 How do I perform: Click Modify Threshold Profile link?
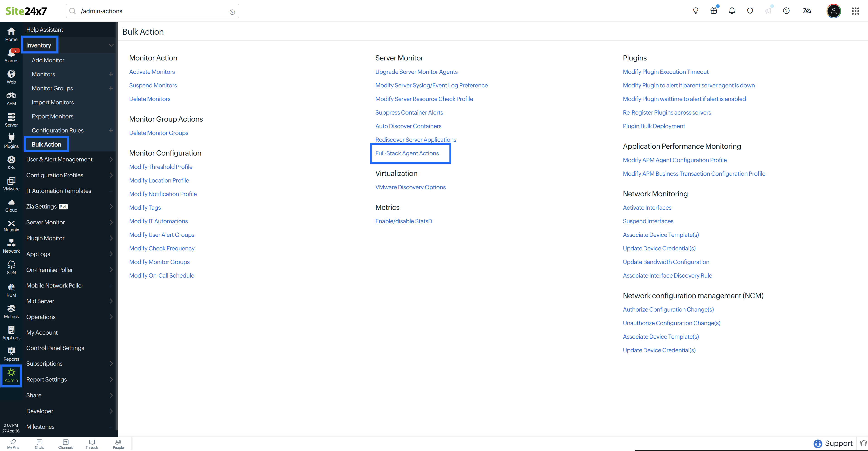[x=161, y=167]
